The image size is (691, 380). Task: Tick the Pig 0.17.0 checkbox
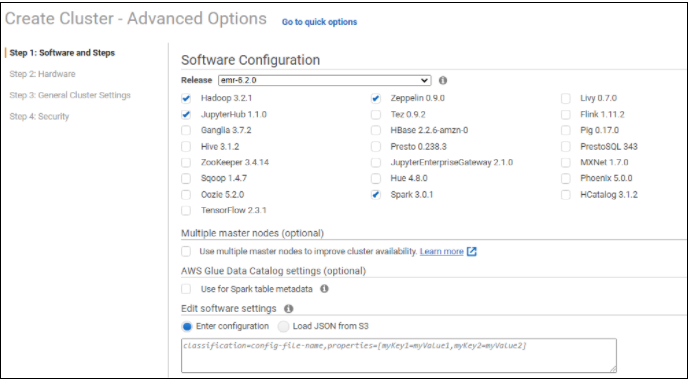(565, 130)
